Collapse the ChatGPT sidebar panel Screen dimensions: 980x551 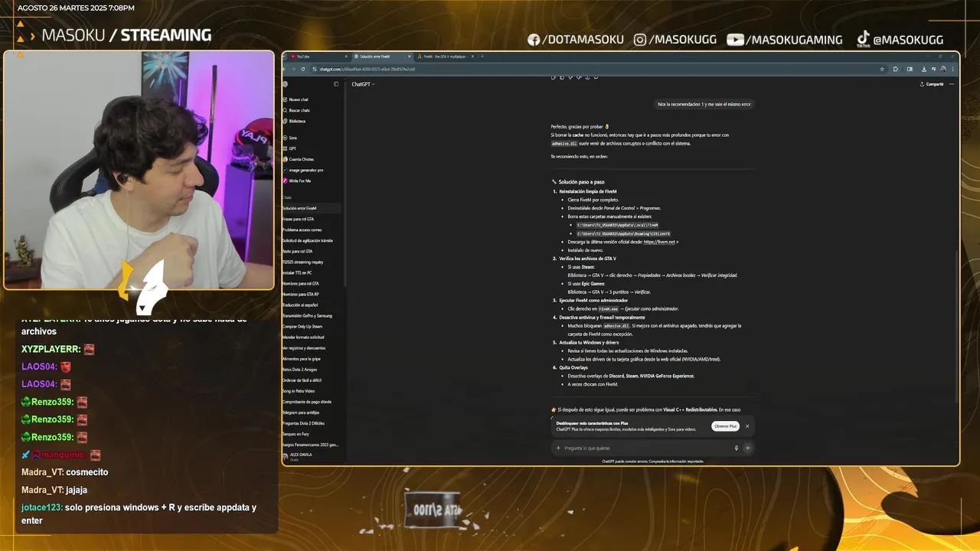[x=335, y=84]
